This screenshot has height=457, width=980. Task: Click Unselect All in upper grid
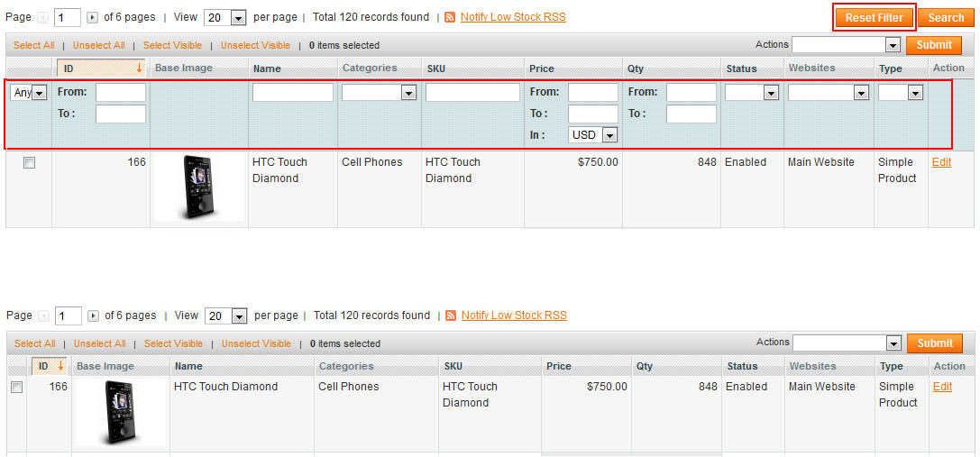click(x=99, y=45)
